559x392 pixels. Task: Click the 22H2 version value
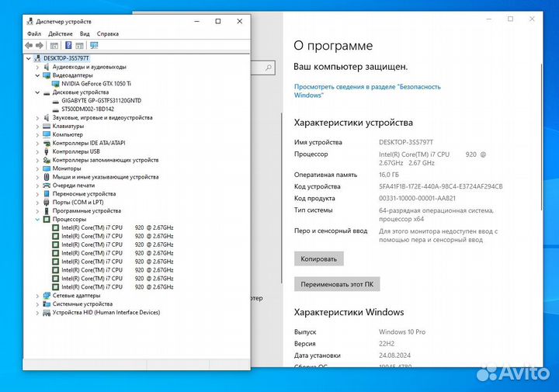coord(387,344)
